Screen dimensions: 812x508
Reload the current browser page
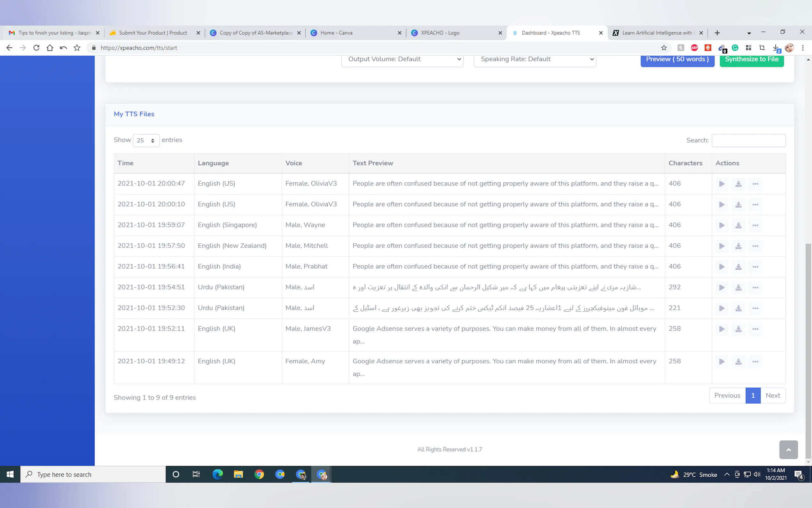pos(36,48)
